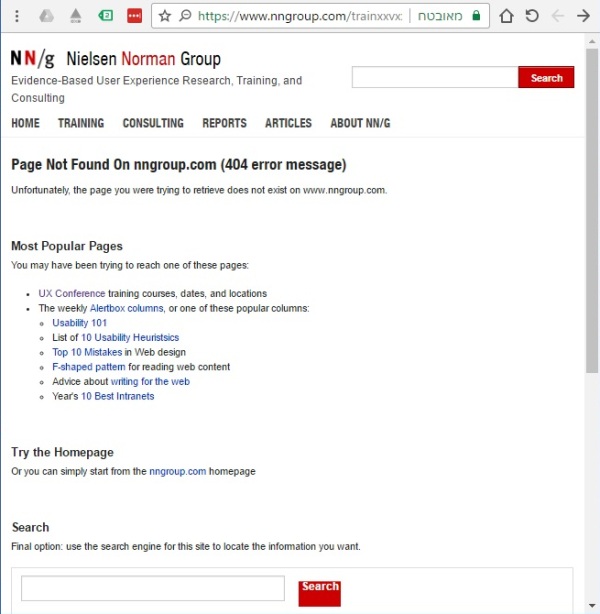This screenshot has height=614, width=600.
Task: Click the Try the Homepage heading
Action: [62, 452]
